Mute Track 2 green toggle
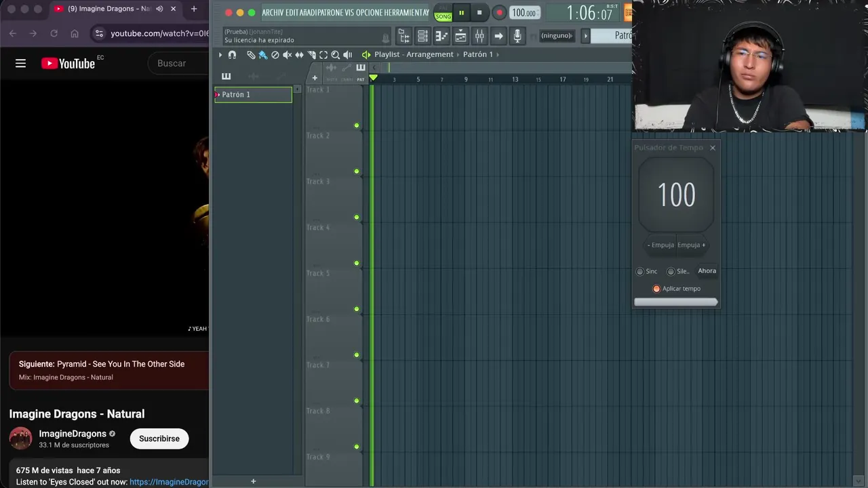 [357, 171]
